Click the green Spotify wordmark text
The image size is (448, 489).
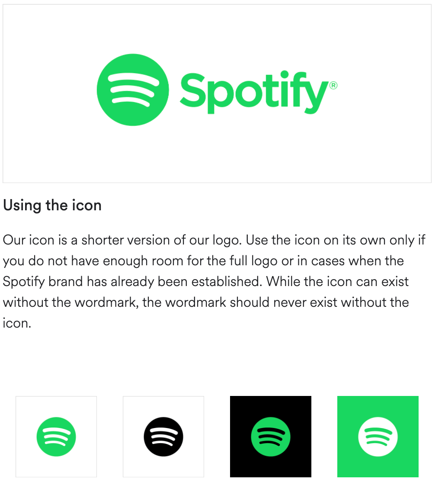tap(254, 92)
